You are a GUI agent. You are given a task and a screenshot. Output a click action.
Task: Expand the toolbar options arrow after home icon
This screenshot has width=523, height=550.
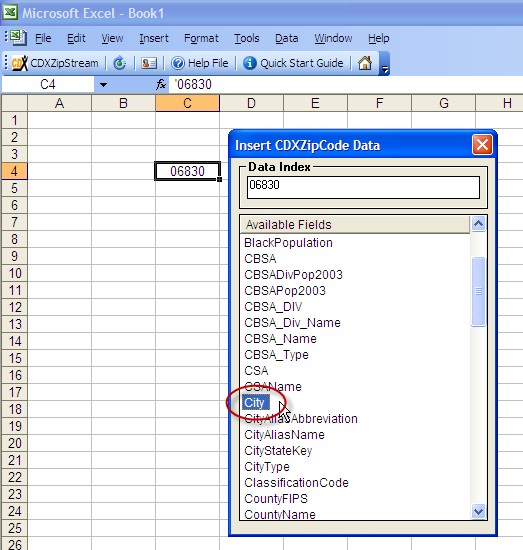pyautogui.click(x=385, y=64)
